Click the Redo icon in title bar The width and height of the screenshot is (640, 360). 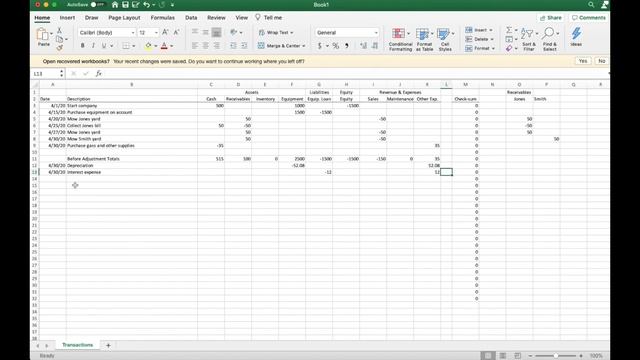coord(162,5)
